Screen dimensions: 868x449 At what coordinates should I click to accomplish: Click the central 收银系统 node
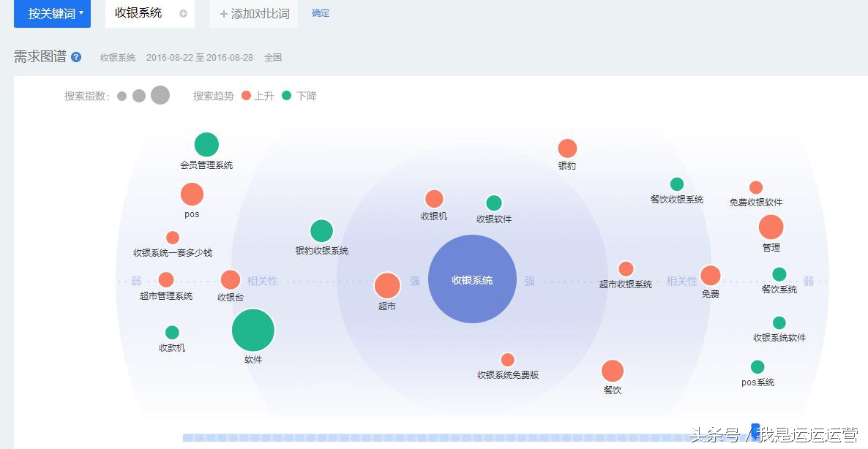472,279
